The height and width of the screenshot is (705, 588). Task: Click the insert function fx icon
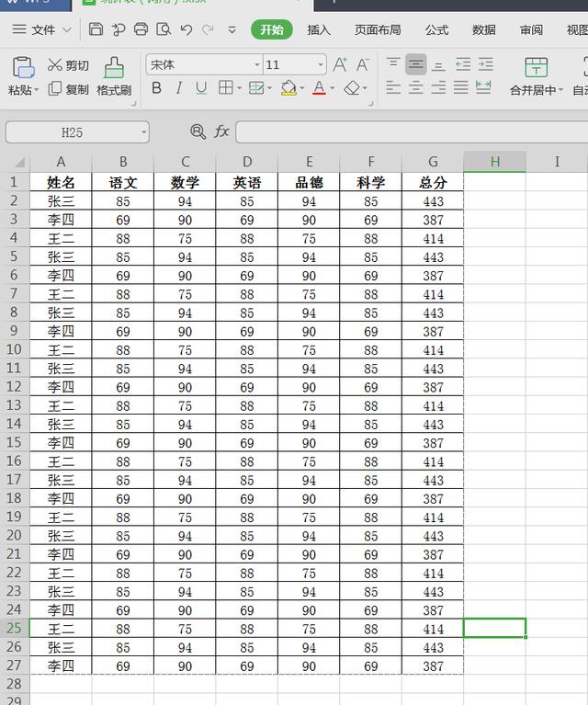221,132
